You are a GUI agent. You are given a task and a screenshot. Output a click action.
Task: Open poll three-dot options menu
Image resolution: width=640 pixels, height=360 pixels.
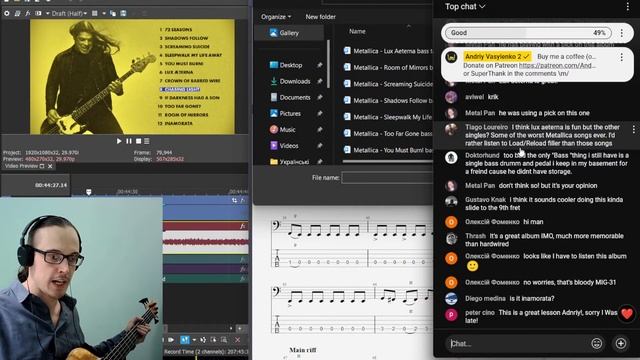click(x=622, y=33)
